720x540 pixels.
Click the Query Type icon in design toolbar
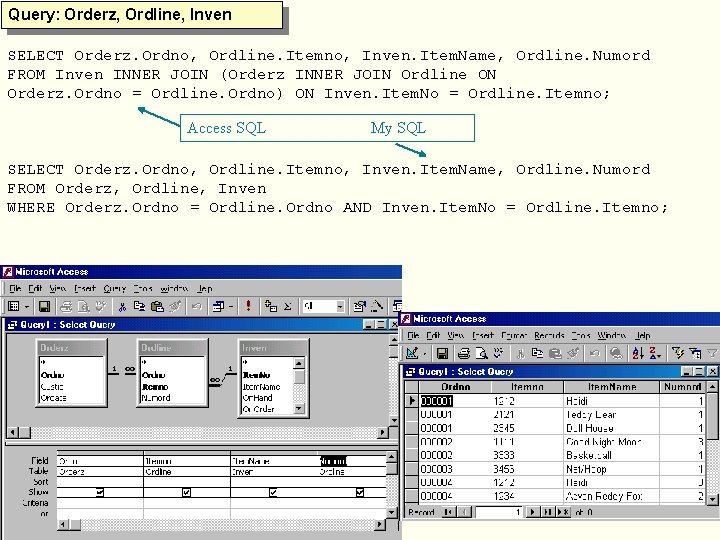tap(218, 306)
